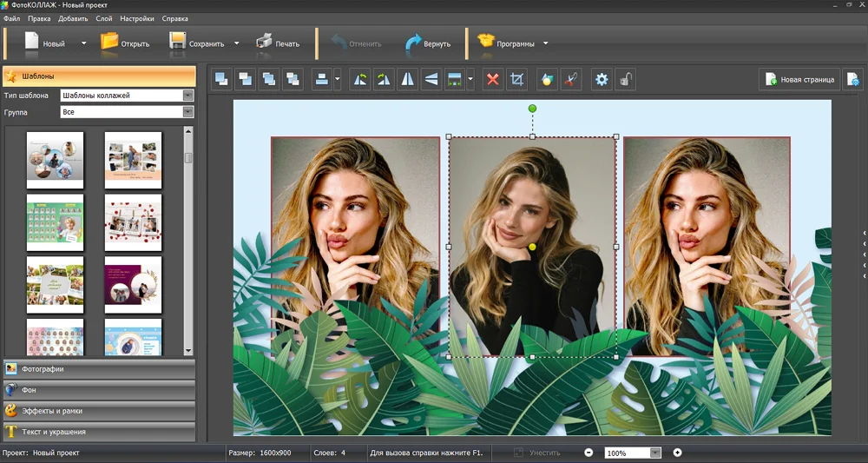
Task: Select the purple wedding collage template thumbnail
Action: pos(134,285)
